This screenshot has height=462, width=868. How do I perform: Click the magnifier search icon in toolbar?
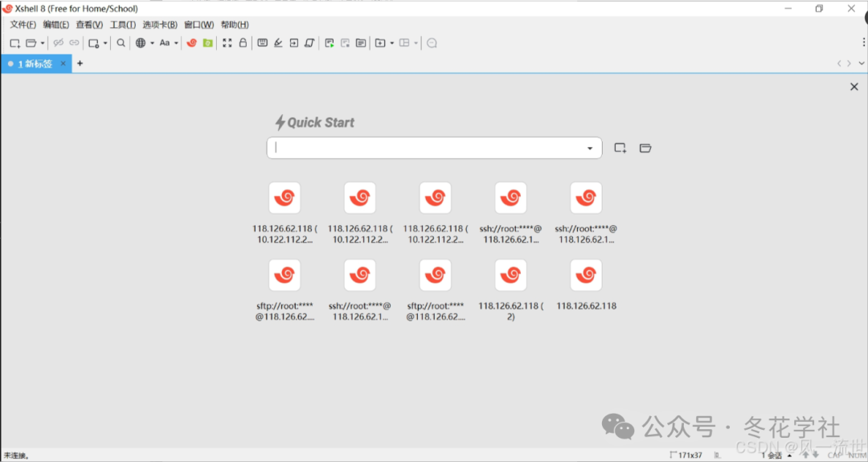coord(121,43)
